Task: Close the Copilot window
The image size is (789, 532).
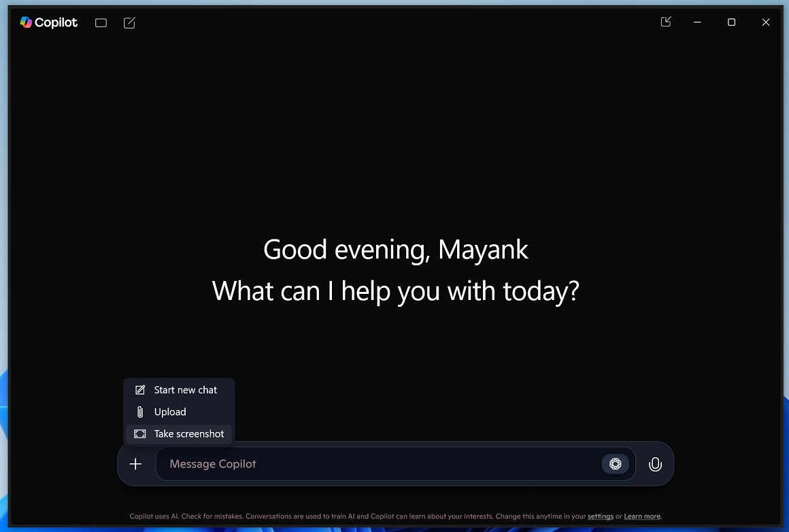Action: point(765,22)
